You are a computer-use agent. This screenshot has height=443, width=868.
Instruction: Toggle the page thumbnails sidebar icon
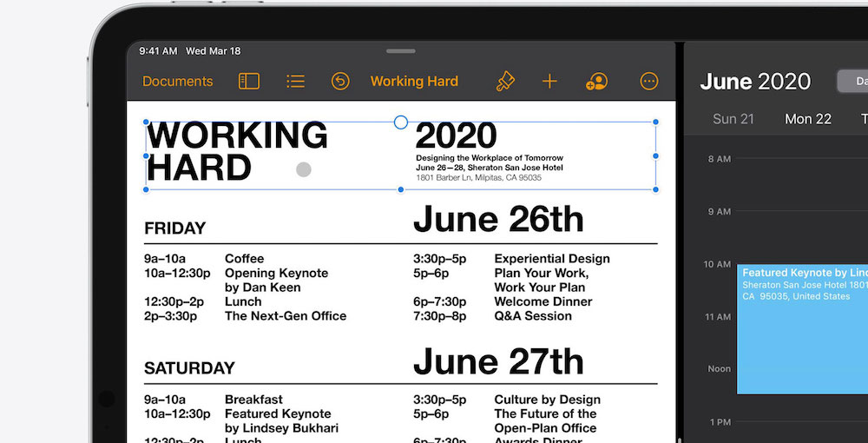pos(249,82)
